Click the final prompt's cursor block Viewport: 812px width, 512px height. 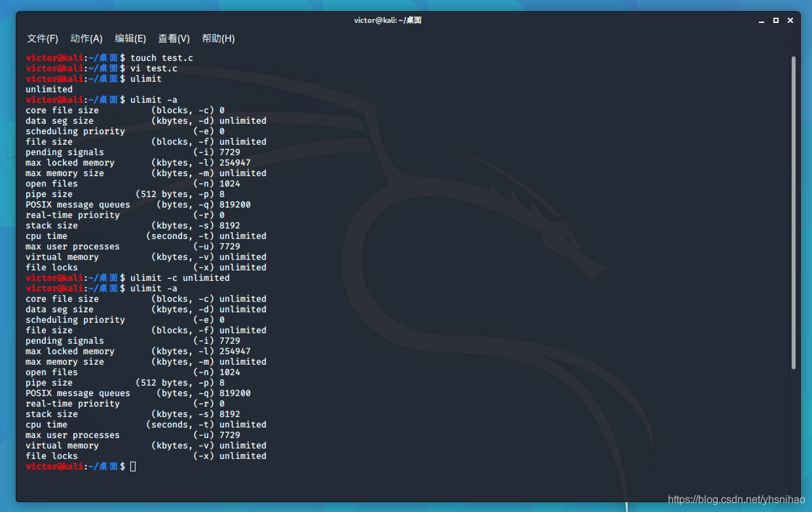pyautogui.click(x=133, y=466)
